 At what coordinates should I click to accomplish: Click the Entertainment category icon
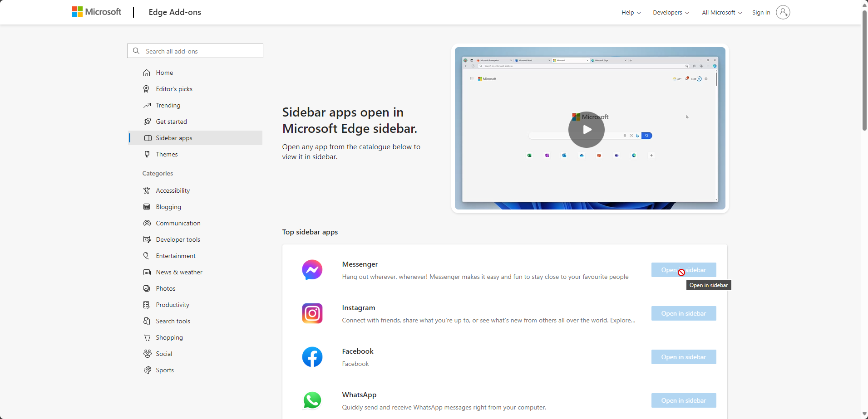pos(147,256)
